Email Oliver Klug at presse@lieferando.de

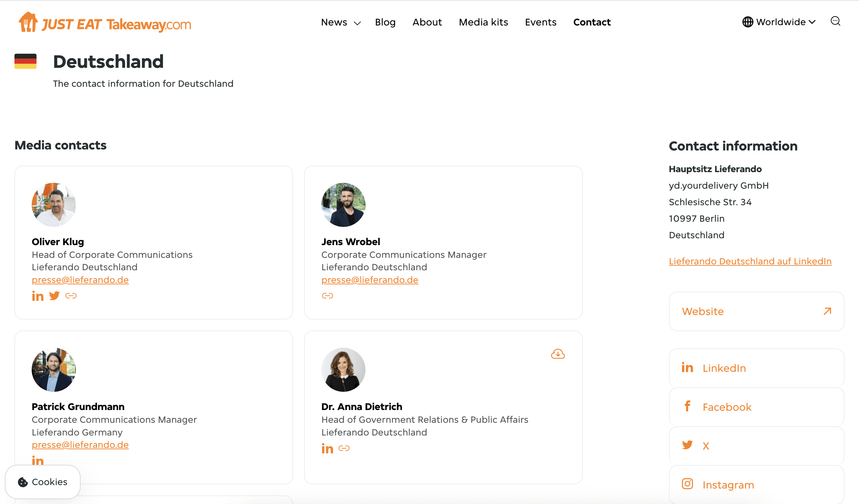[80, 280]
